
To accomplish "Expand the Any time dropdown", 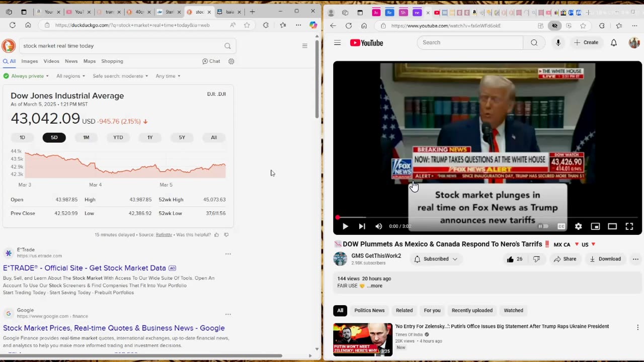I will (x=168, y=76).
